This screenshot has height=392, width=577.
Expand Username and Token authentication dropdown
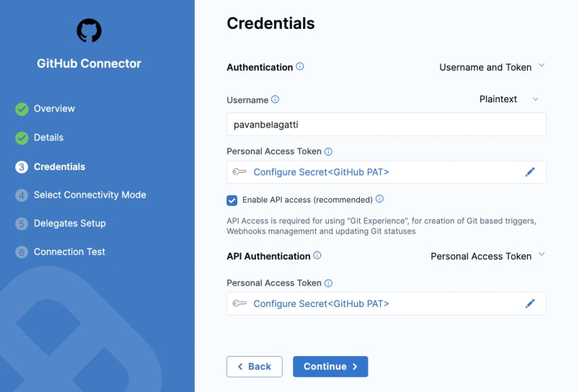click(492, 67)
